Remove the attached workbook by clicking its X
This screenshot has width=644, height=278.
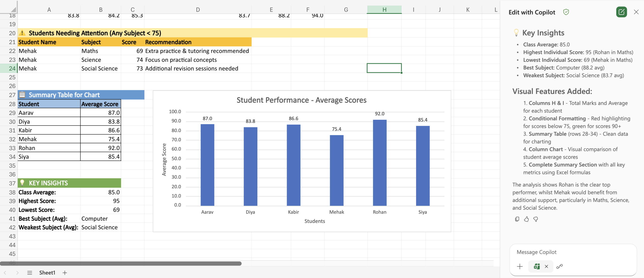(546, 266)
